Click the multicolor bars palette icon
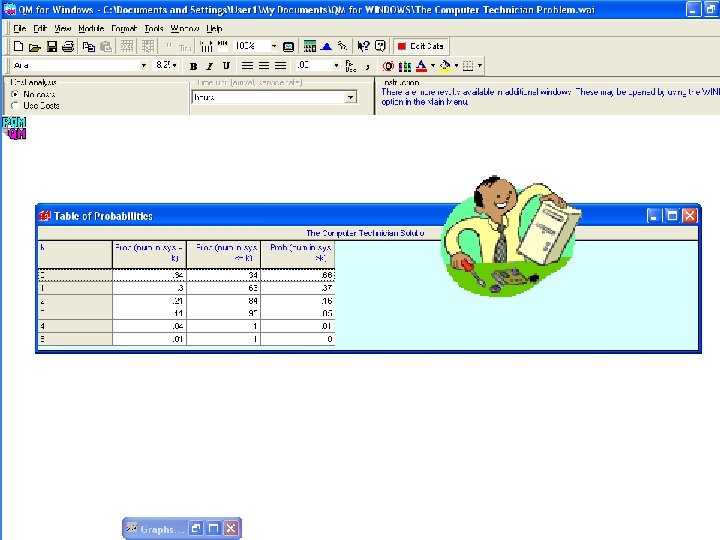 click(405, 67)
